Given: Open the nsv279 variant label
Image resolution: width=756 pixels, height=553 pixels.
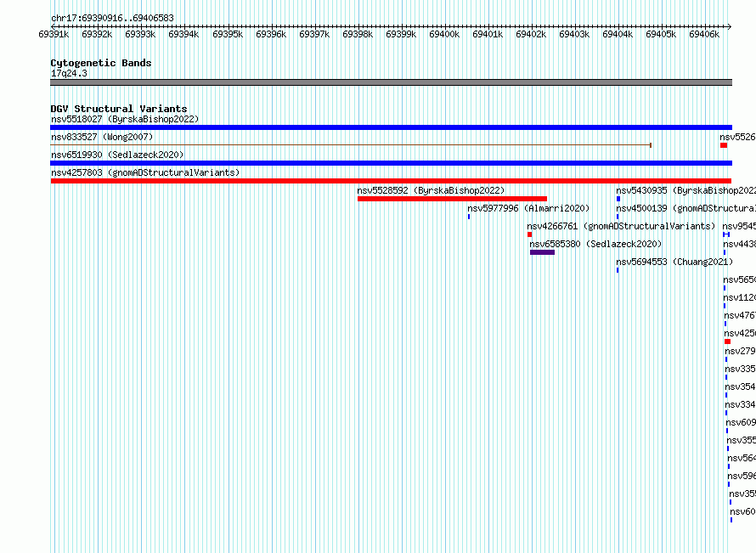Looking at the screenshot, I should coord(740,351).
